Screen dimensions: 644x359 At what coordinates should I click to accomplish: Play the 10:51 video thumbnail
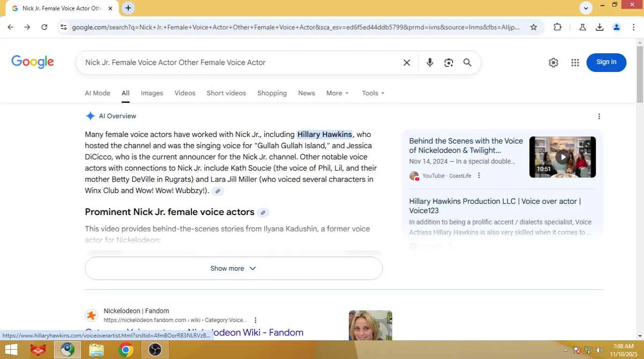coord(563,157)
